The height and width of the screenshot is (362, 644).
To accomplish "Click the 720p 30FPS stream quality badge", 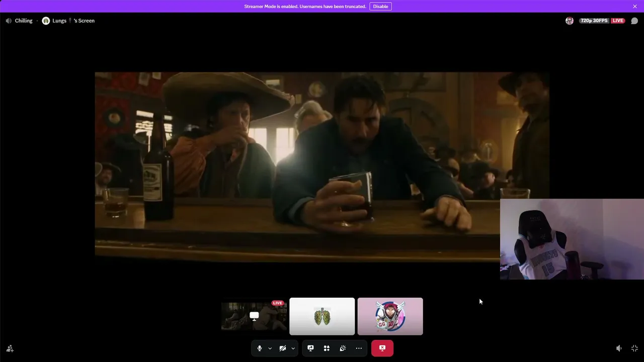I will click(x=594, y=21).
